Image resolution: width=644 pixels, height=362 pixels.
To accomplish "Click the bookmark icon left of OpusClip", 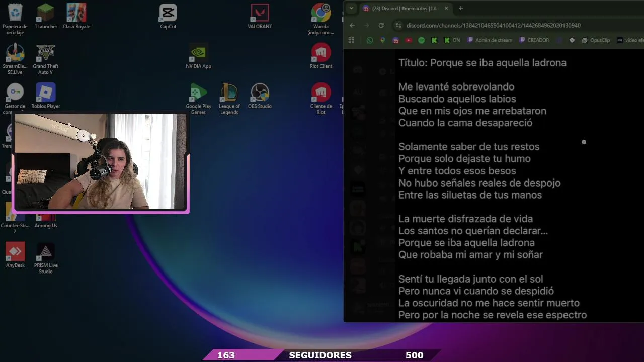I will tap(572, 40).
